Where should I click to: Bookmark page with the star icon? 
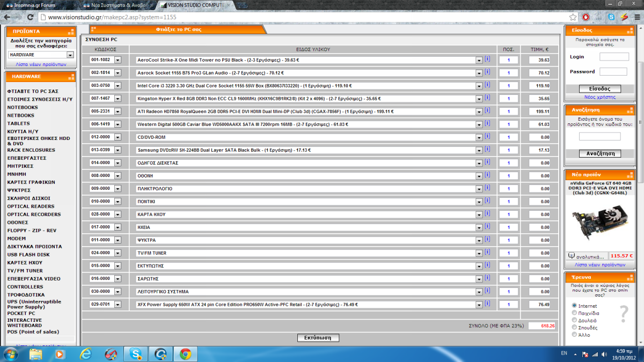(573, 17)
